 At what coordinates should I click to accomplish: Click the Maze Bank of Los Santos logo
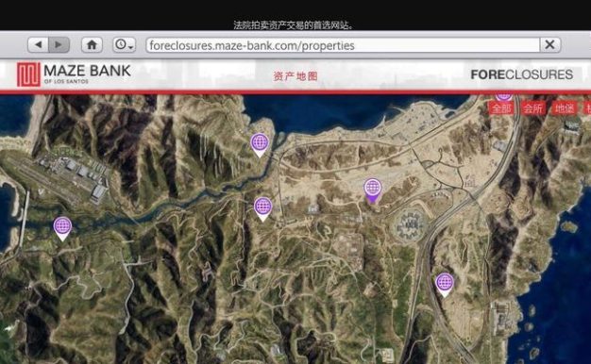click(74, 74)
